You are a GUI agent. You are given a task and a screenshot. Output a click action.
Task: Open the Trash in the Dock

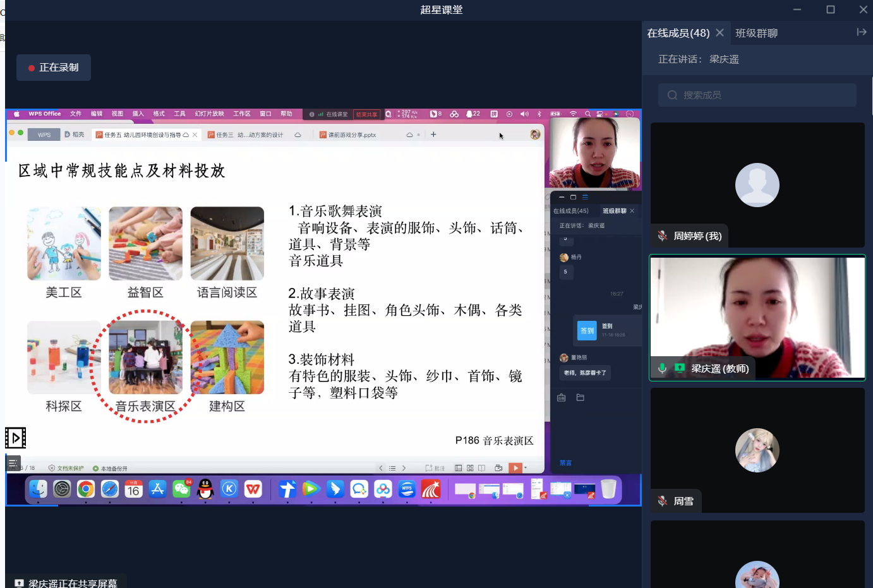click(608, 489)
